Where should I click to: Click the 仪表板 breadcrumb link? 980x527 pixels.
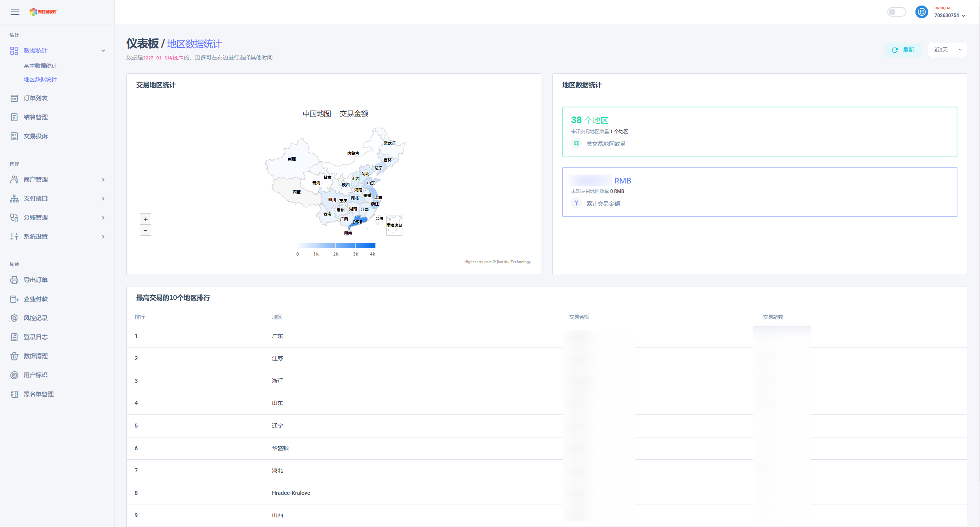(x=143, y=44)
